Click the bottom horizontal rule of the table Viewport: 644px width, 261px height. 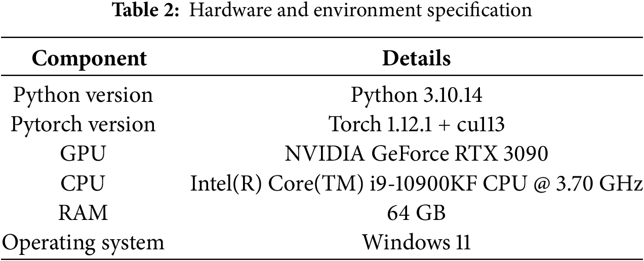[x=322, y=258]
